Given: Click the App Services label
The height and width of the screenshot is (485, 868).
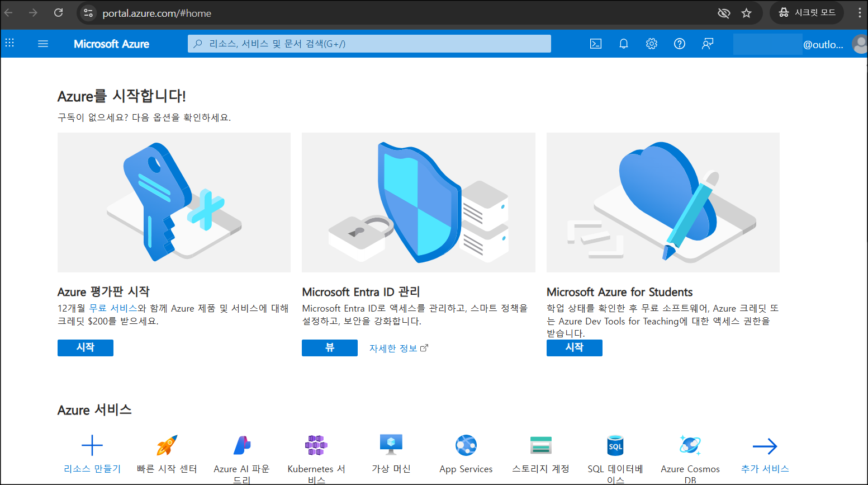Looking at the screenshot, I should point(466,469).
